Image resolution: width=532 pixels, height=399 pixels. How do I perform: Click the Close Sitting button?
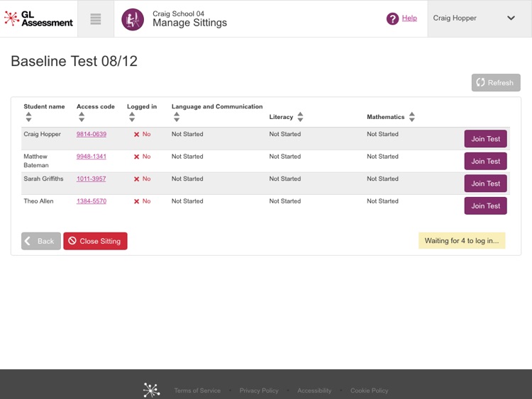click(95, 241)
